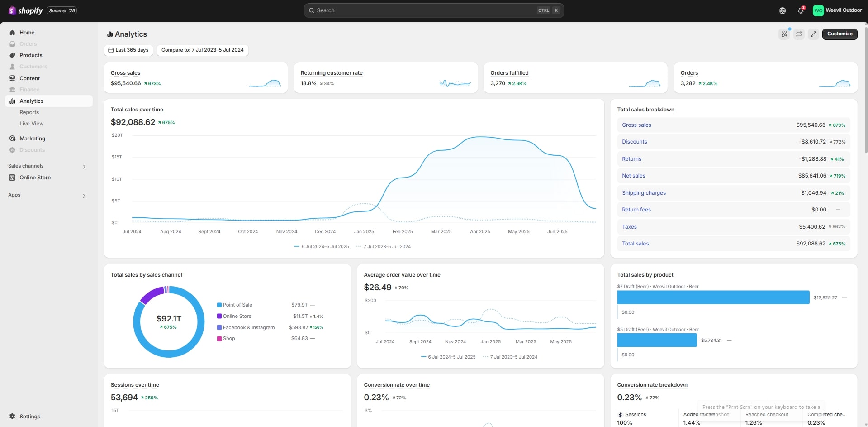Open Discounts breakdown link

pos(634,142)
